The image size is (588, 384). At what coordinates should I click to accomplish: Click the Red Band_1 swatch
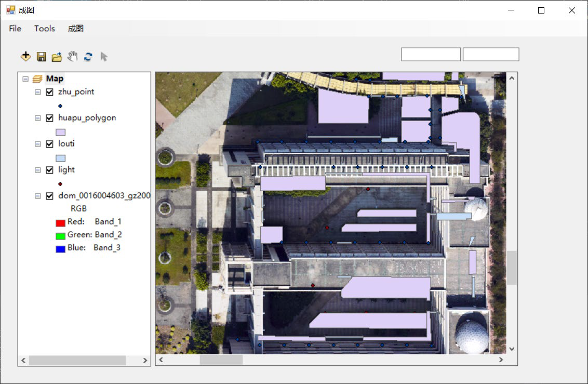(60, 223)
